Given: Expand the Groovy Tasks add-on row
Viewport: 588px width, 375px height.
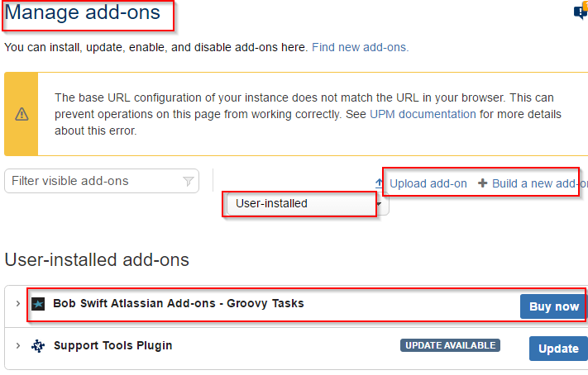Looking at the screenshot, I should point(17,304).
